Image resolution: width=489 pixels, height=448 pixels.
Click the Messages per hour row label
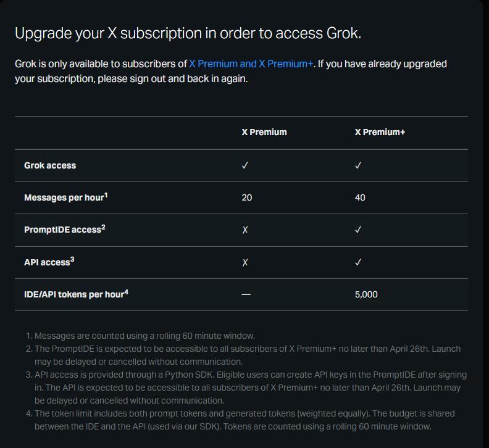point(65,197)
